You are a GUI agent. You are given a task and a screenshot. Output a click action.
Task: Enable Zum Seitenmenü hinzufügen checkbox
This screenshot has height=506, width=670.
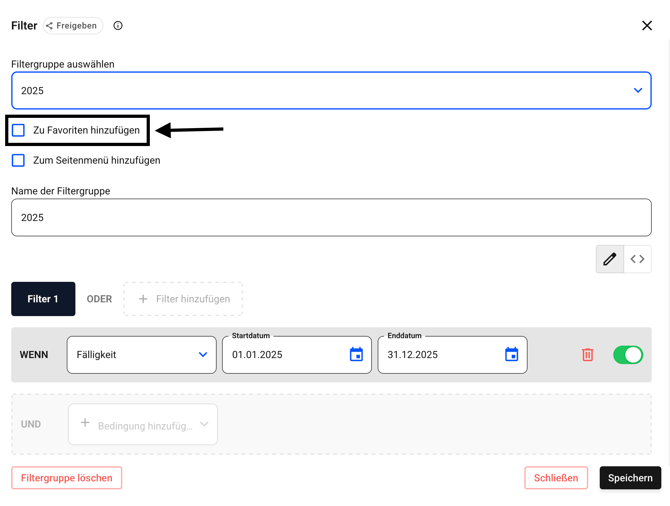(x=19, y=160)
